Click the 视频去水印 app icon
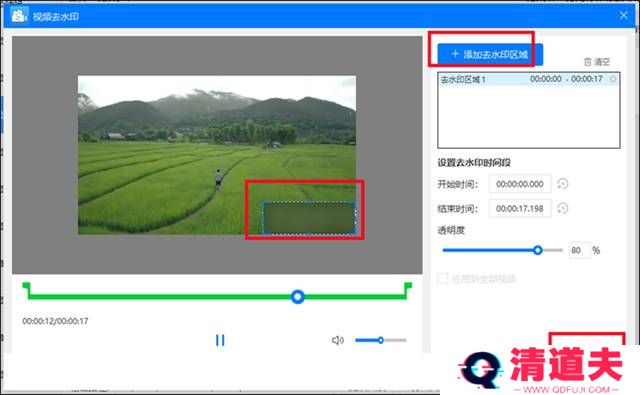This screenshot has width=640, height=395. [x=18, y=16]
